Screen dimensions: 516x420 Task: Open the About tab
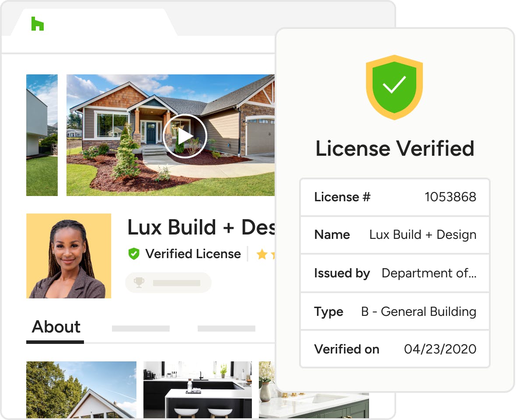[56, 327]
